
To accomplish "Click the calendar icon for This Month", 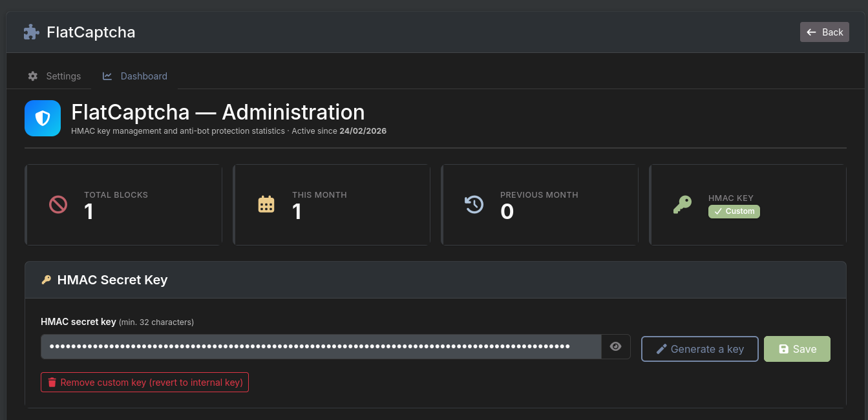I will point(266,205).
